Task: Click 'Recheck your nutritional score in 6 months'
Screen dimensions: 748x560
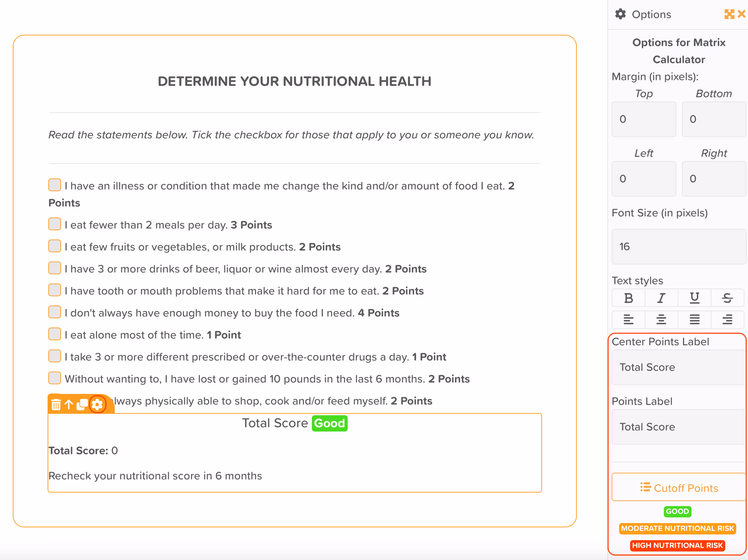Action: pos(155,476)
